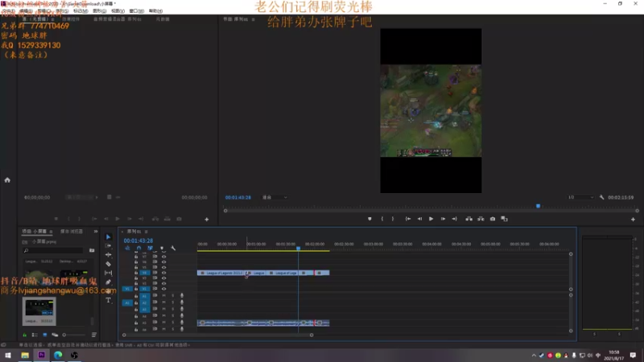The image size is (644, 362).
Task: Open comparison view in Program monitor
Action: click(x=505, y=219)
